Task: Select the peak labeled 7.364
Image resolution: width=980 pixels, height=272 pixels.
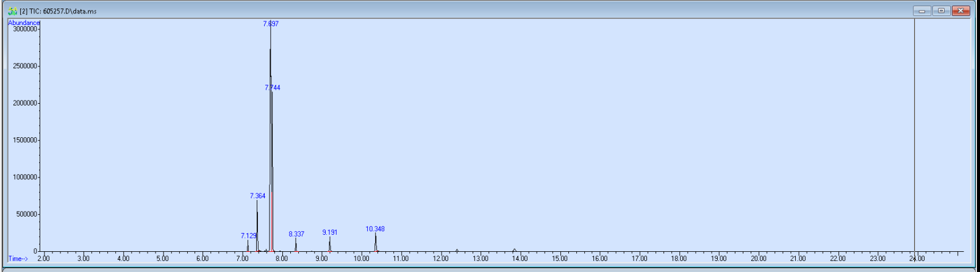Action: (257, 196)
